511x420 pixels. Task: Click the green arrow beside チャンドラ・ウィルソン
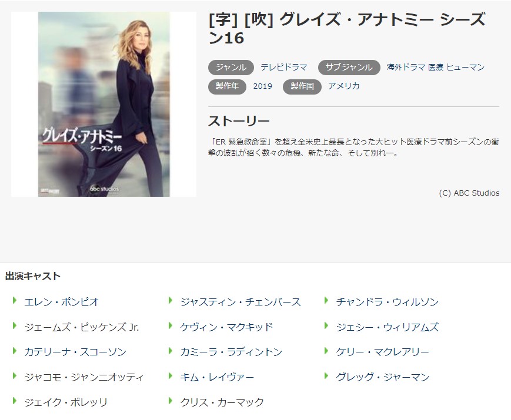(326, 300)
